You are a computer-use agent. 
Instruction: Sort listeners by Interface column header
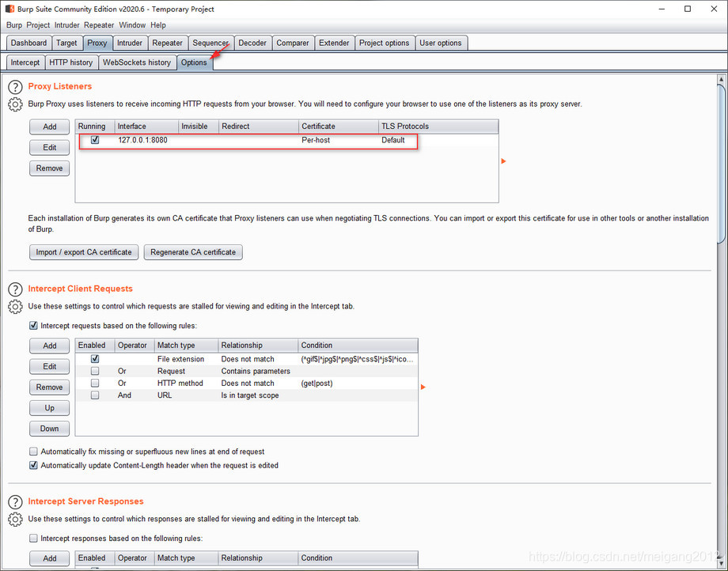(146, 127)
